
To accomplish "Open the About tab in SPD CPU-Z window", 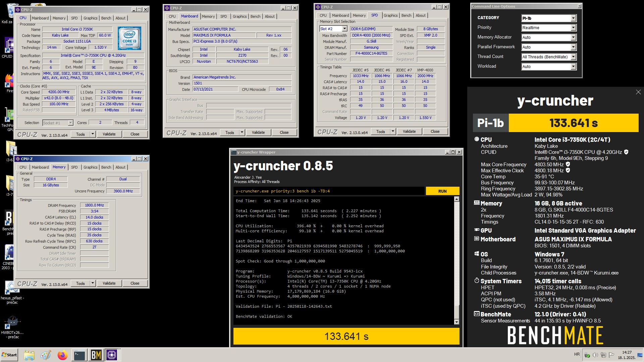I will pyautogui.click(x=421, y=15).
